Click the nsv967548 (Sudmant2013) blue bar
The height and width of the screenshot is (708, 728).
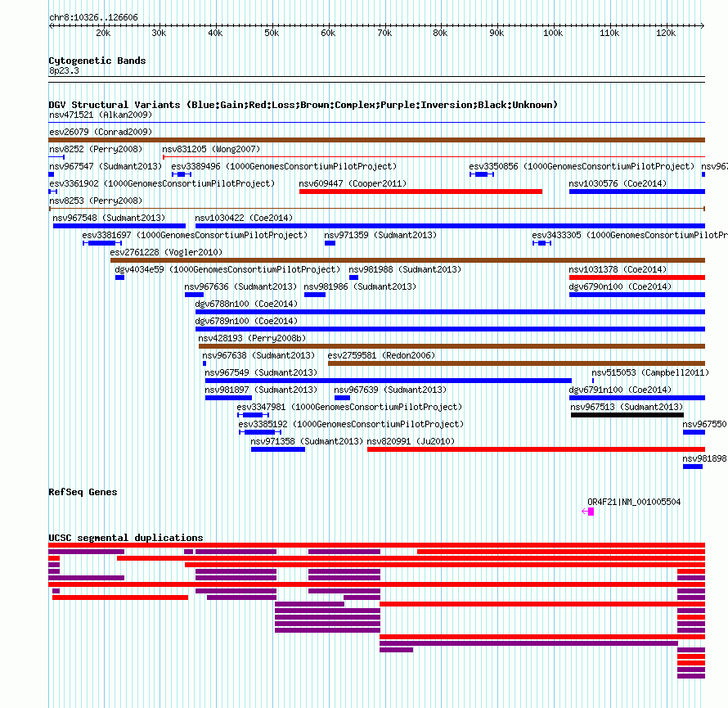coord(119,226)
